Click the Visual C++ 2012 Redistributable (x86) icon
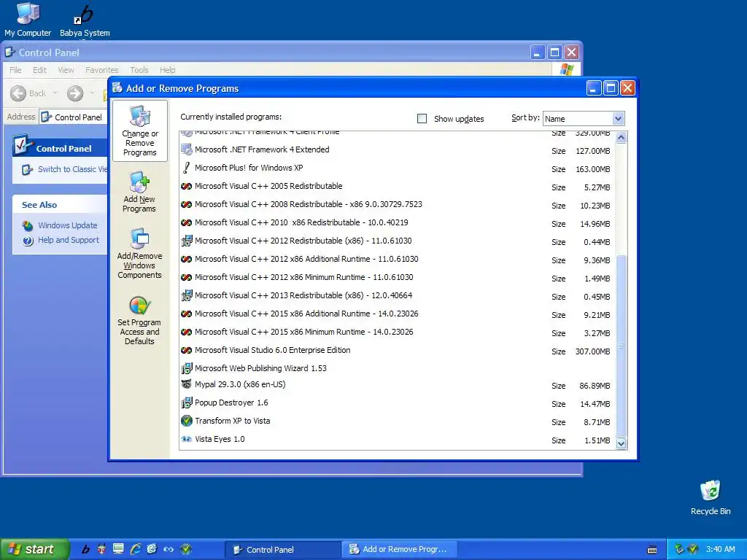 coord(186,241)
